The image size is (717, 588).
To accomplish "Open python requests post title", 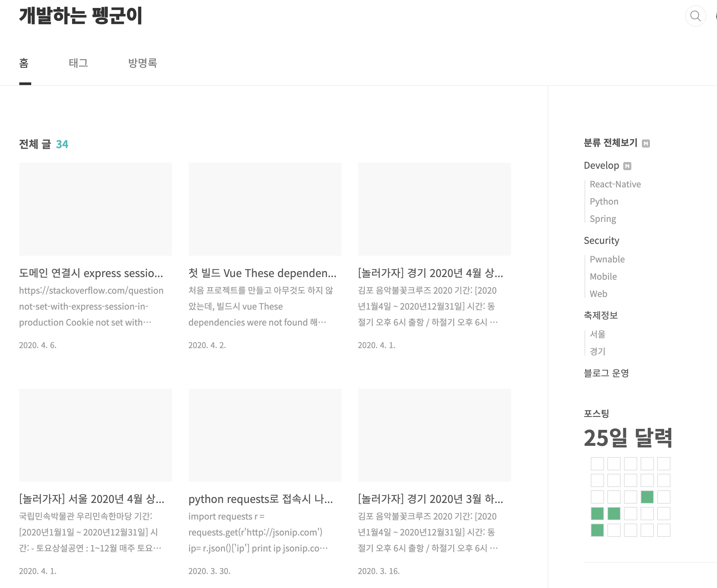I will (260, 499).
